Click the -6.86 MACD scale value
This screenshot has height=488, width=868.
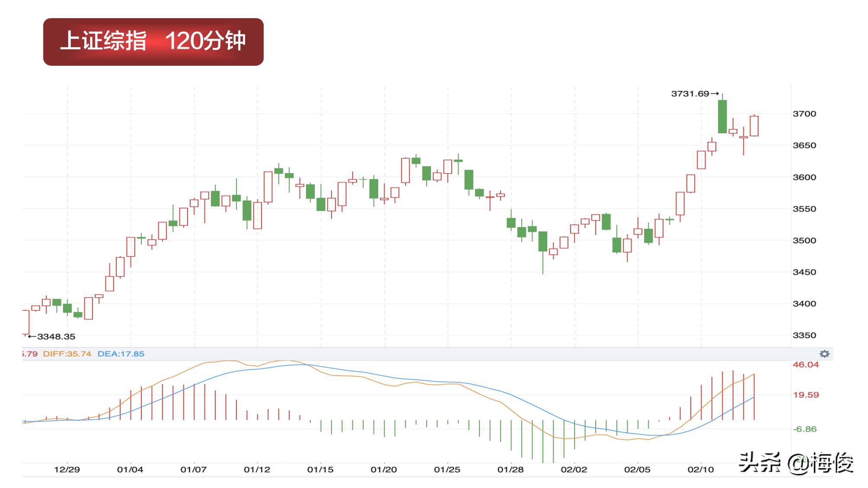(804, 429)
